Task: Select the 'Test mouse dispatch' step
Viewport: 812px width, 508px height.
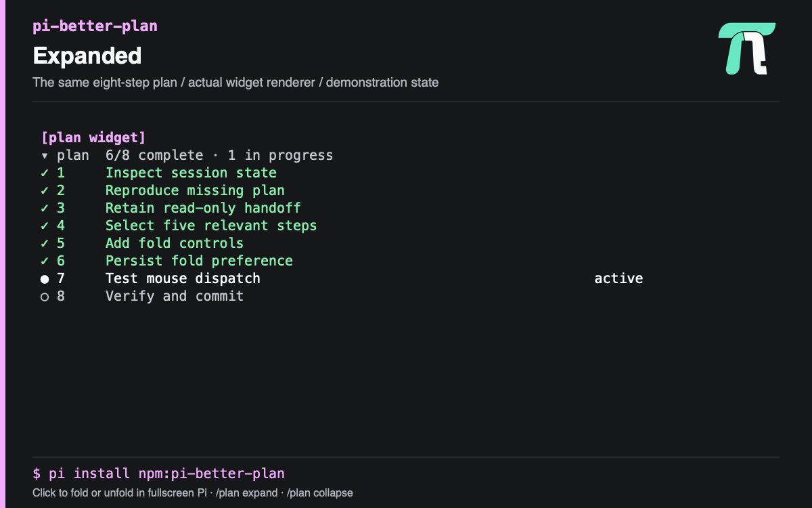Action: coord(183,279)
